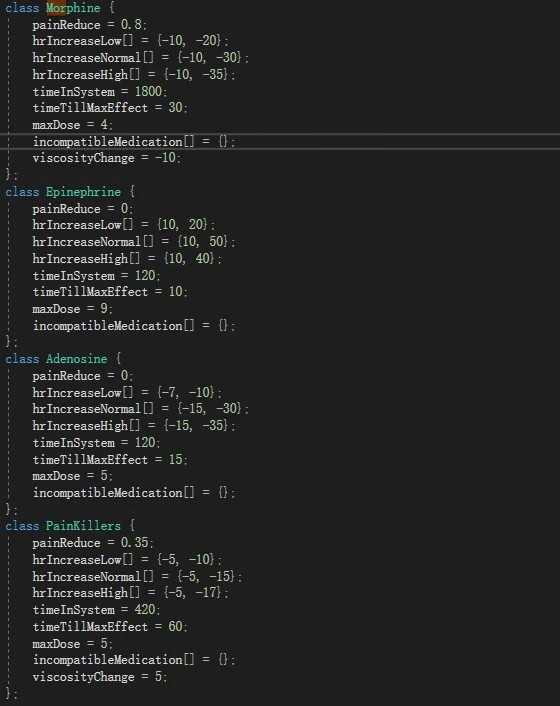Click Morphine maxDose value 4
Image resolution: width=560 pixels, height=706 pixels.
tap(104, 125)
